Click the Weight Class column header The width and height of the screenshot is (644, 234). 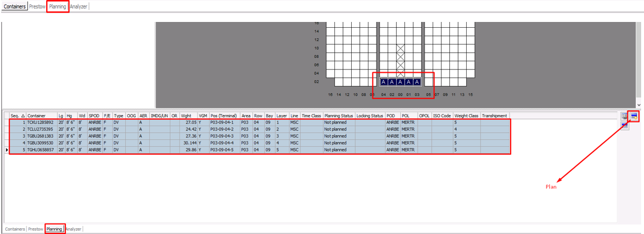(x=467, y=116)
